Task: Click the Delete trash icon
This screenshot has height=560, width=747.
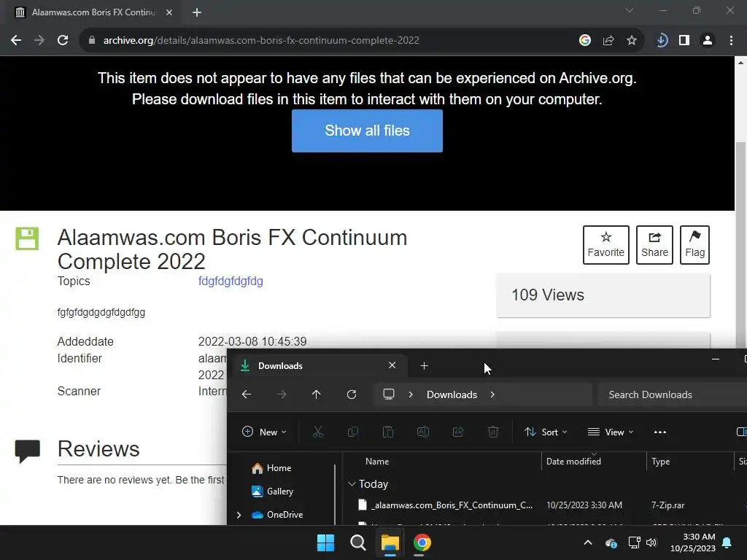Action: 493,432
